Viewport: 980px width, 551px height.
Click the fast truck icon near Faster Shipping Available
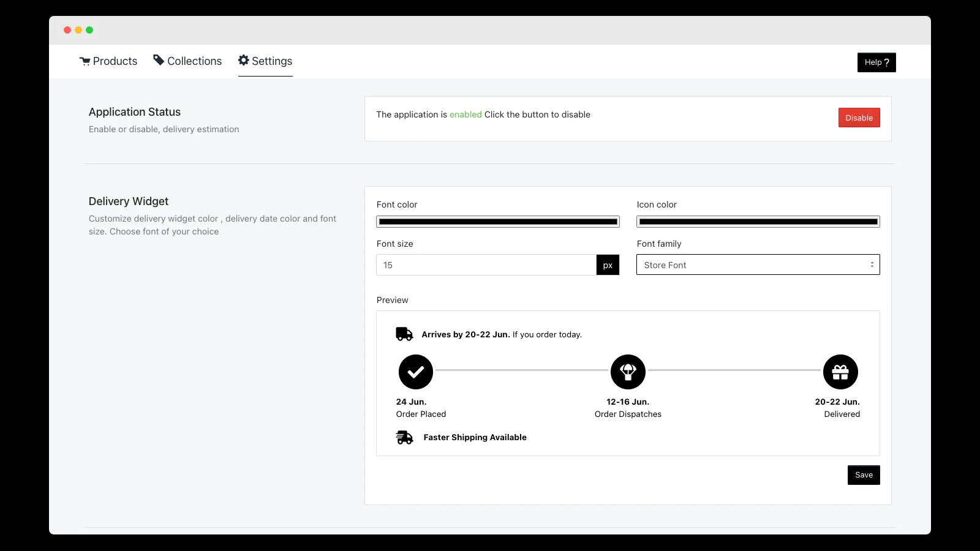coord(405,437)
